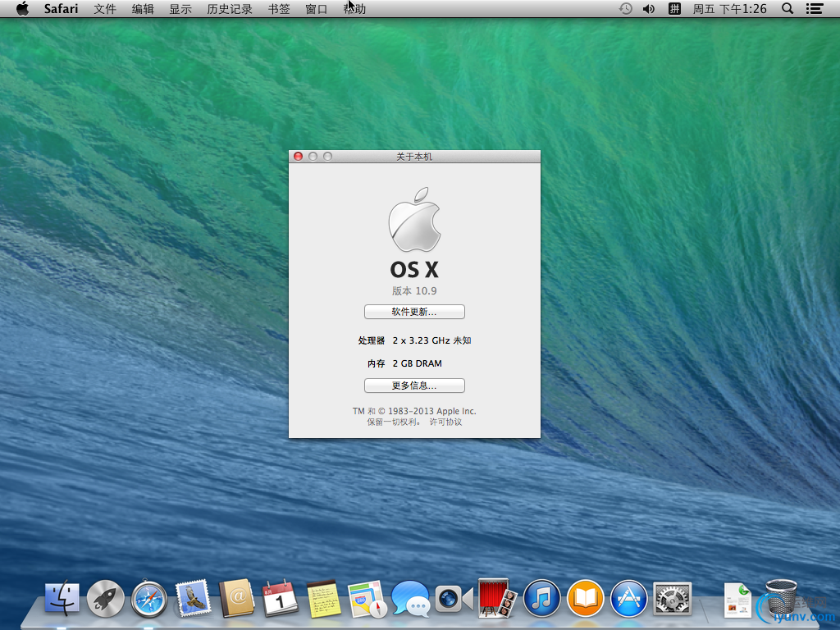Click memory value 2 GB DRAM

418,363
